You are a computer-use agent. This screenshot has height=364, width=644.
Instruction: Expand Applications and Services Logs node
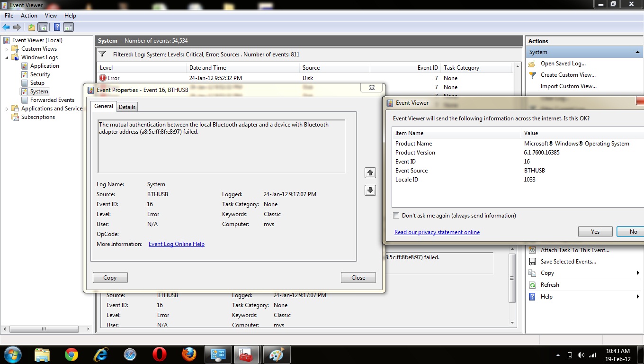(x=7, y=109)
